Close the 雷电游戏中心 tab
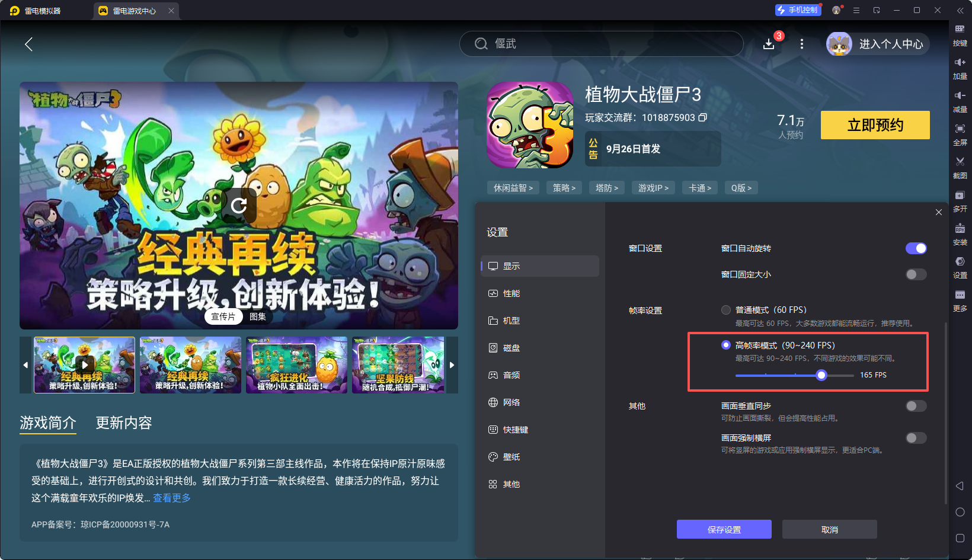 pos(171,11)
